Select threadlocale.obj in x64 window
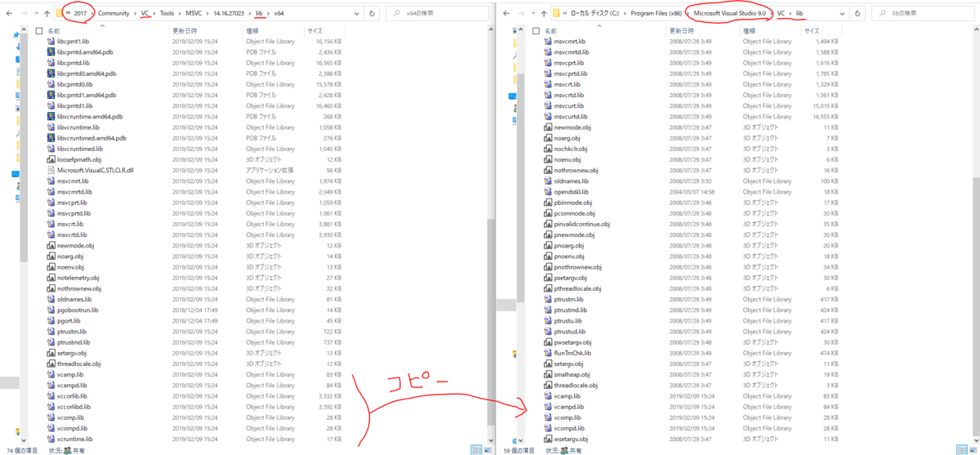The image size is (980, 455). 79,364
